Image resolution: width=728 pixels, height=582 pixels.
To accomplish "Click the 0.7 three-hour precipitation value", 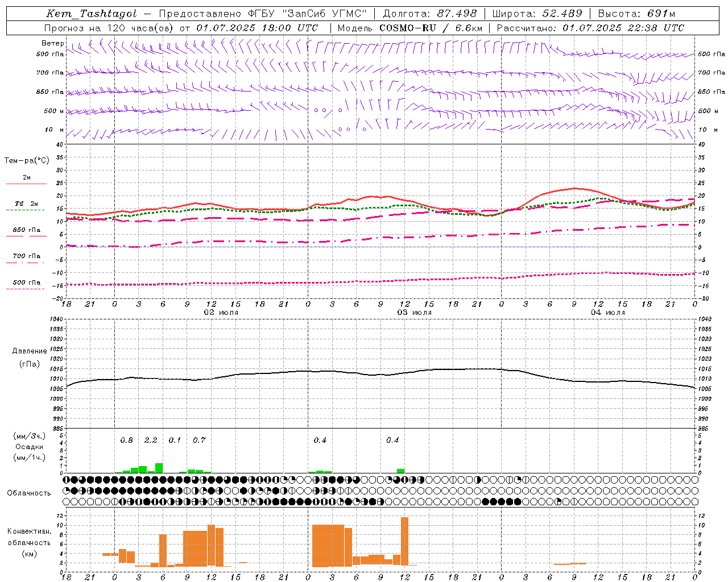I will 199,440.
